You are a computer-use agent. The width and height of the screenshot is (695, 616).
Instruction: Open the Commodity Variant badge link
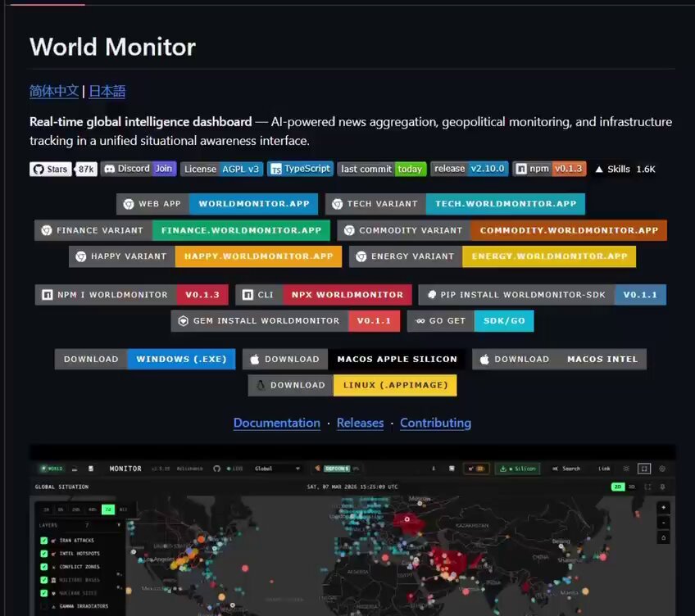502,230
